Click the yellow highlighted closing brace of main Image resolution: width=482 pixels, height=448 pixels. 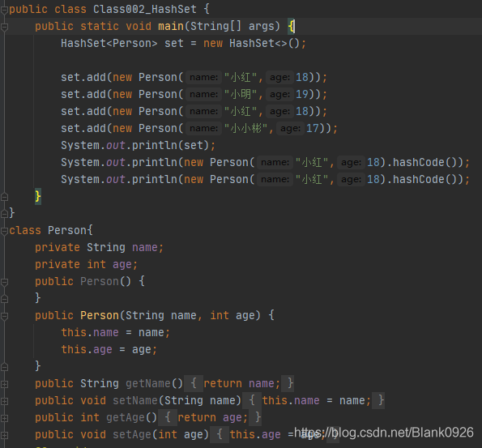[x=38, y=197]
